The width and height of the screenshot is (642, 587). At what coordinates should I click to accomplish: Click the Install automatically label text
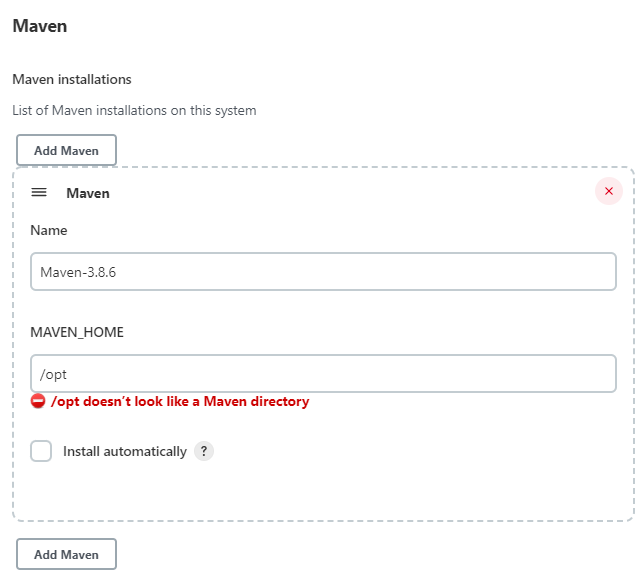coord(125,452)
